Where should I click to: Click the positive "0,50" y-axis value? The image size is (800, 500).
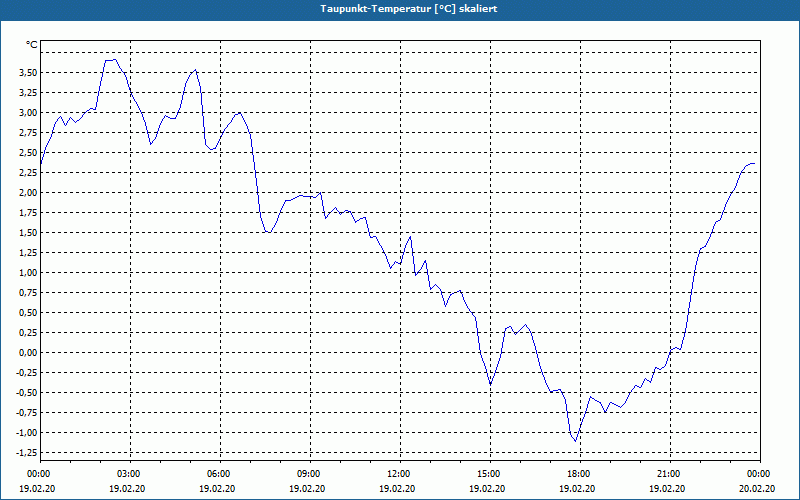(28, 312)
